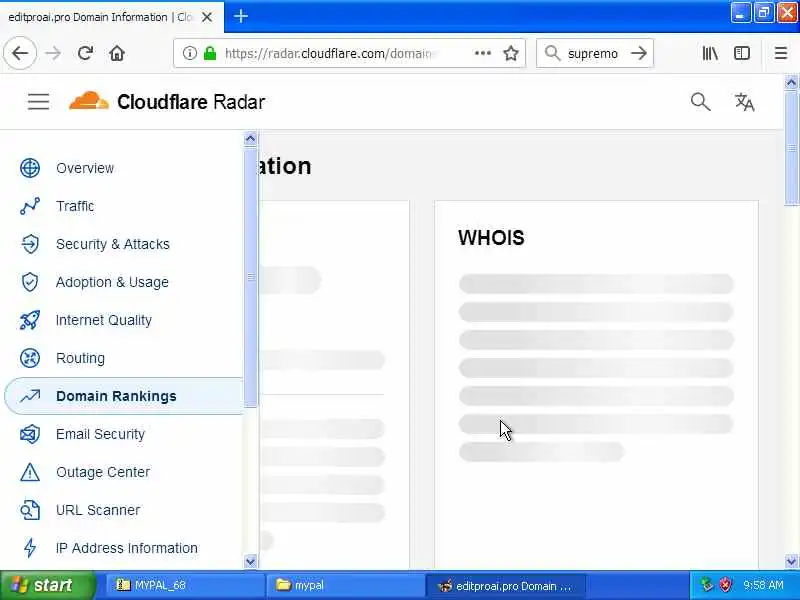Click the Cloudflare Radar logo

pyautogui.click(x=167, y=102)
